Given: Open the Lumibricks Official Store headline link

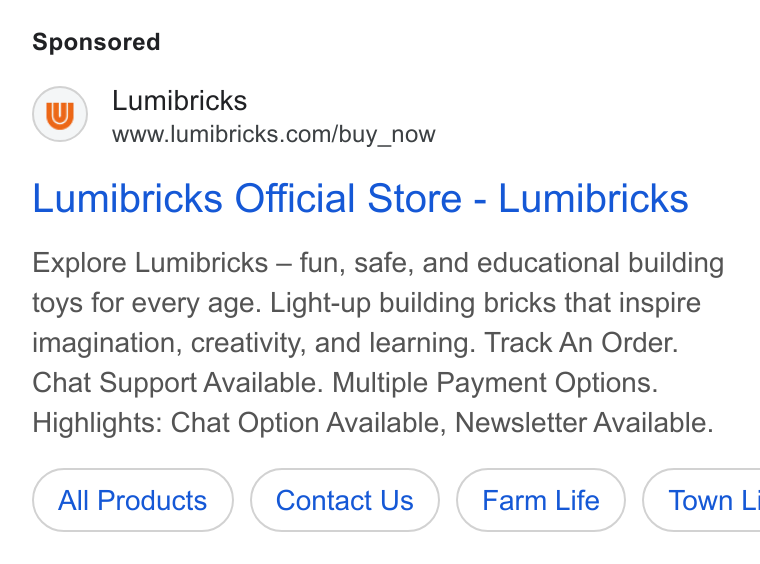Looking at the screenshot, I should (360, 198).
